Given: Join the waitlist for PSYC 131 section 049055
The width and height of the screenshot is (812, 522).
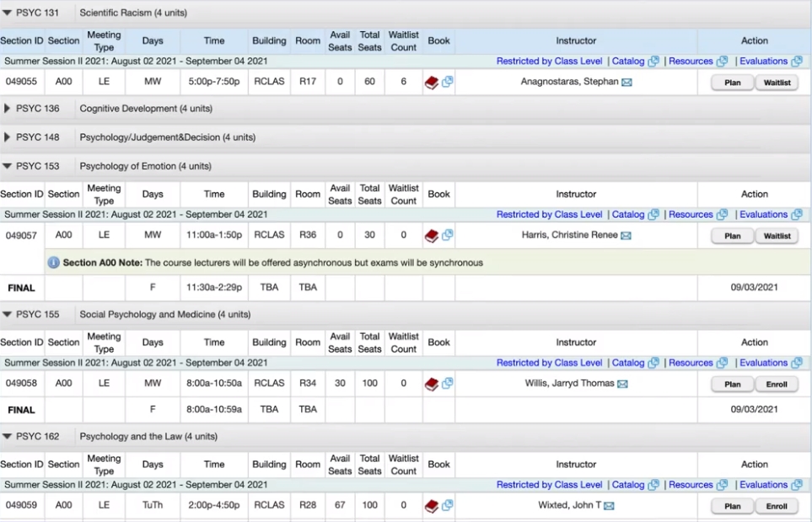Looking at the screenshot, I should click(777, 83).
